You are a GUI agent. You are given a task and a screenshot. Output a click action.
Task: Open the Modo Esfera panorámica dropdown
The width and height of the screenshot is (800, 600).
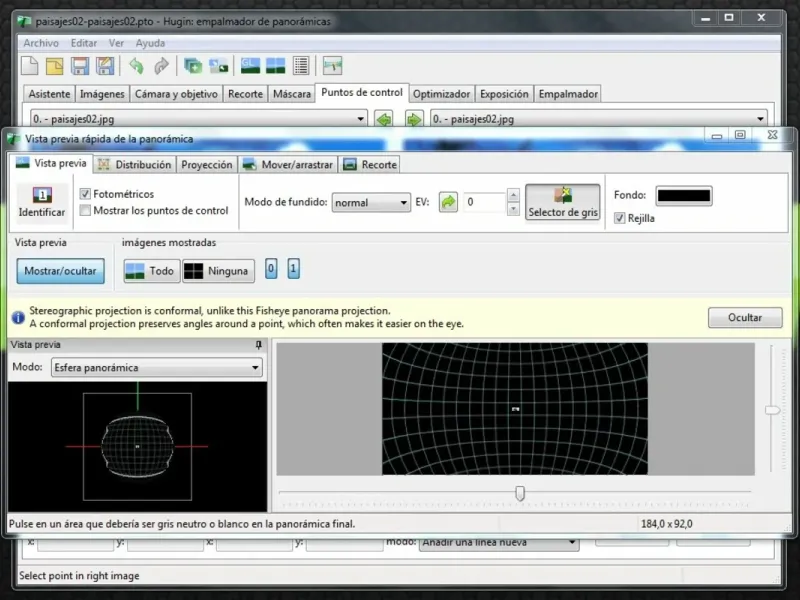(x=157, y=368)
